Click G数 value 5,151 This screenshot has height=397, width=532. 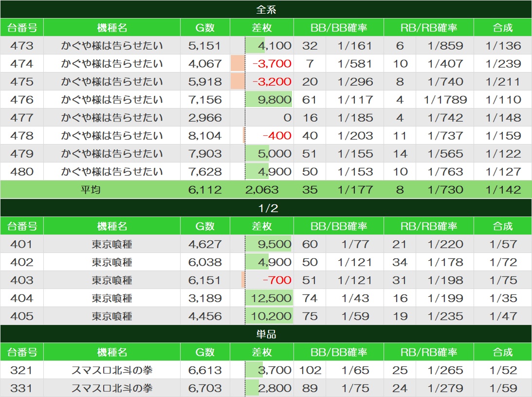(x=205, y=45)
